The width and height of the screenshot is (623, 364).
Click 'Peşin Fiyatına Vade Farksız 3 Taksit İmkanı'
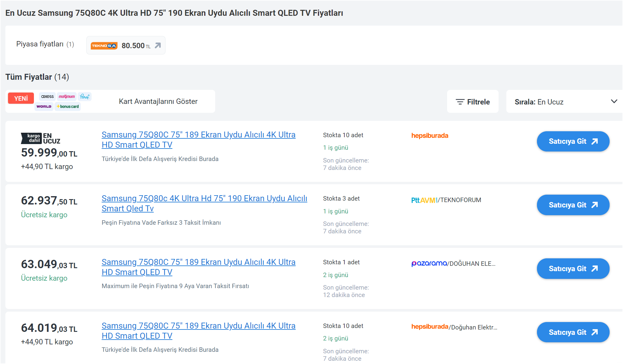point(161,223)
